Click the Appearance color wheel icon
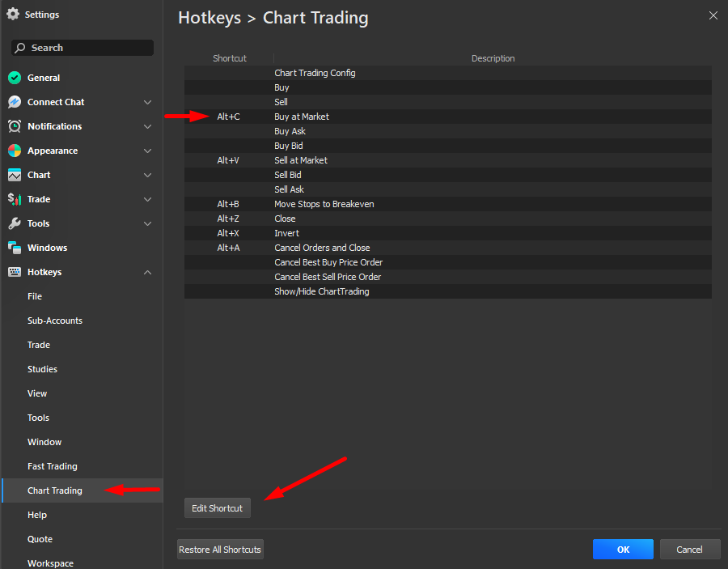This screenshot has height=569, width=728. click(x=14, y=151)
